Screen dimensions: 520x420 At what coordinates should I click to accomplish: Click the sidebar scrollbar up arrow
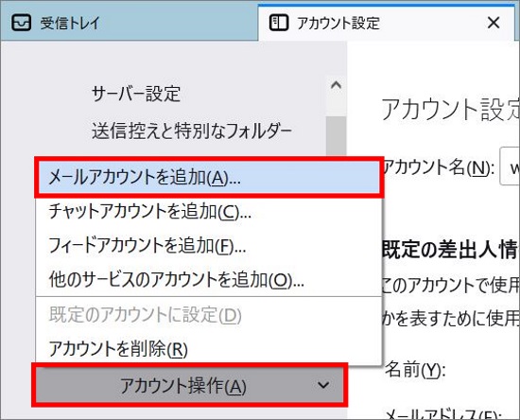click(x=336, y=85)
